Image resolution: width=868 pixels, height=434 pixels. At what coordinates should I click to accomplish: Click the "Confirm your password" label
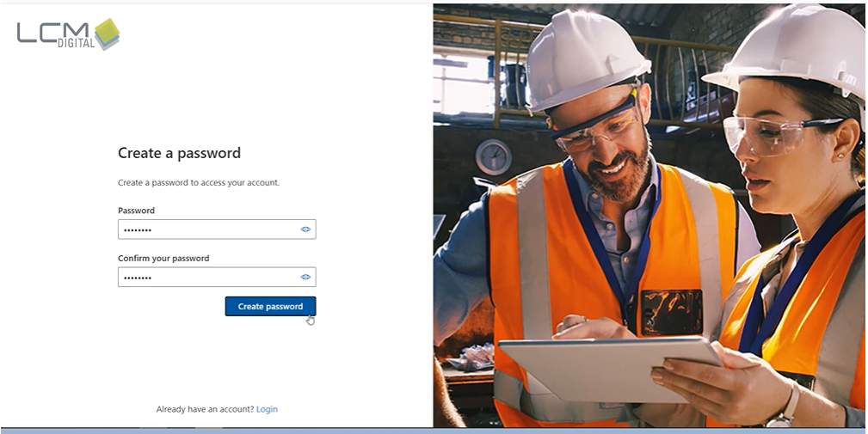tap(163, 258)
